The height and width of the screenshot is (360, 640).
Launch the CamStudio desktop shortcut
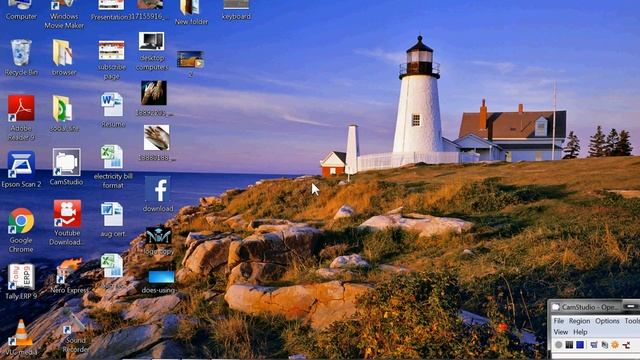click(x=66, y=167)
